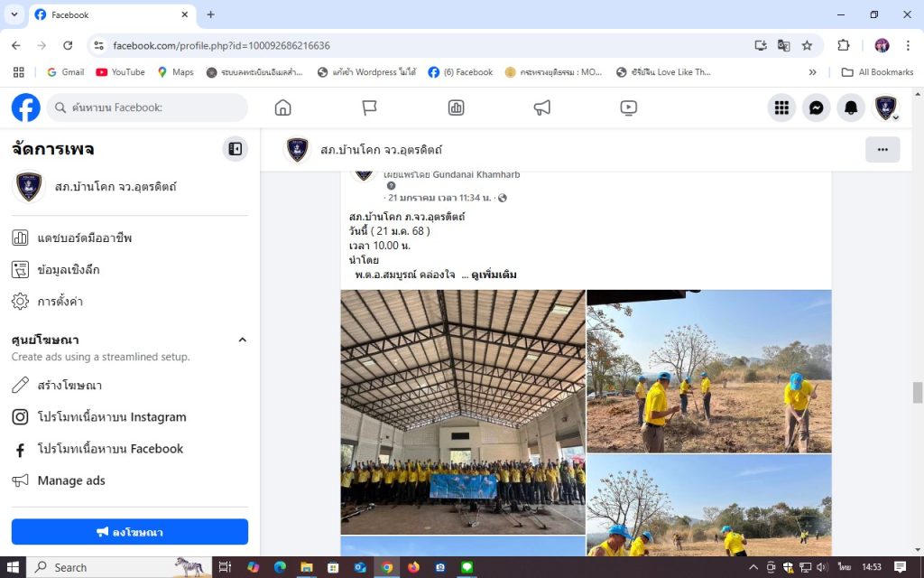Open the Pages flag icon
This screenshot has height=578, width=924.
click(x=369, y=107)
